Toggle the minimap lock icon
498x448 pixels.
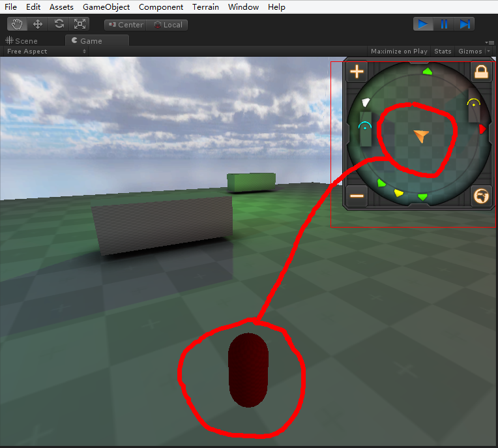click(x=481, y=72)
